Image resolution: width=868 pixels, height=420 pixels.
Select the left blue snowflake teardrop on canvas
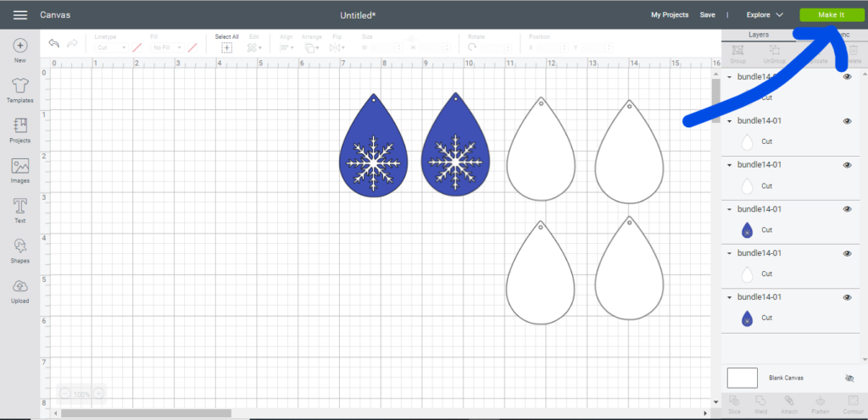(373, 146)
